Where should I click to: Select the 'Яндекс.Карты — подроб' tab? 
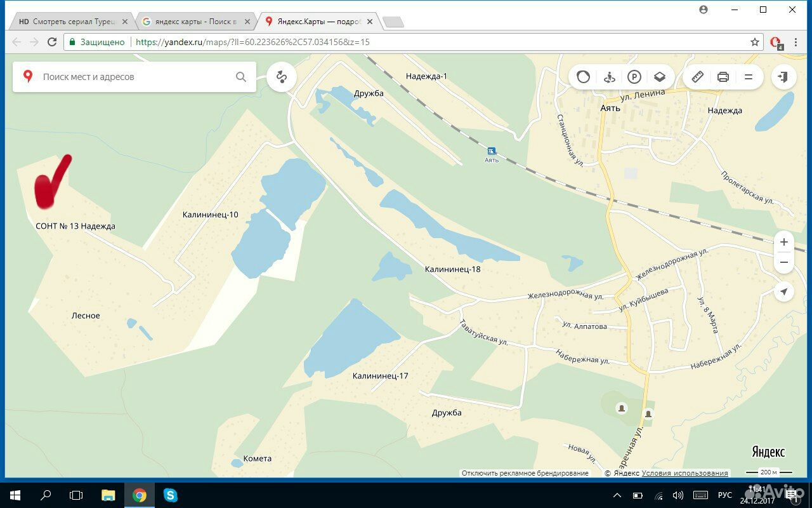317,21
